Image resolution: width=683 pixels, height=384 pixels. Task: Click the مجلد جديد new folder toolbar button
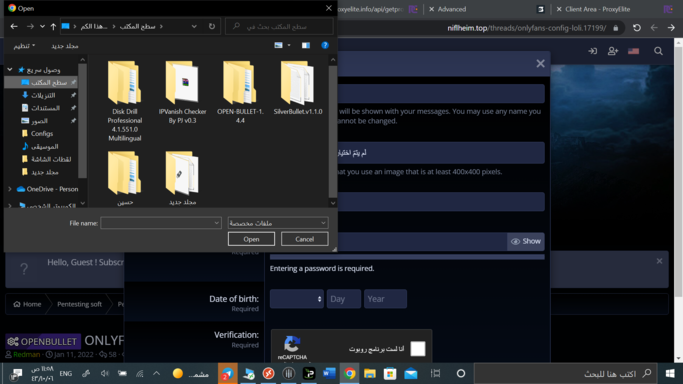[x=64, y=46]
